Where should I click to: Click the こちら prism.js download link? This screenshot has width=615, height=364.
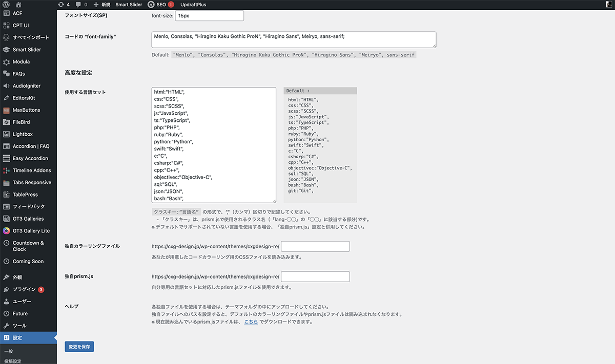point(251,322)
